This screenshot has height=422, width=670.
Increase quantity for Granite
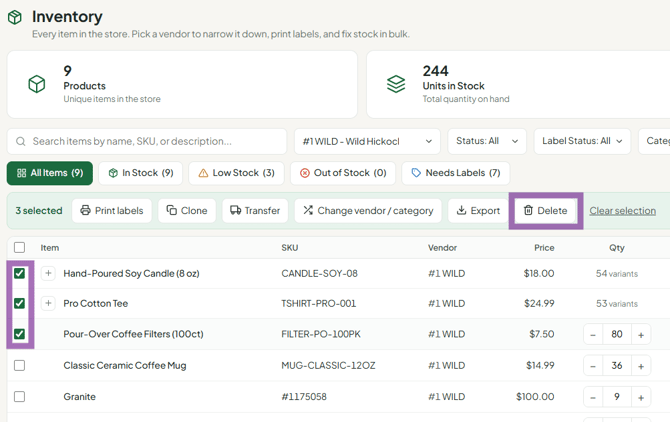641,397
